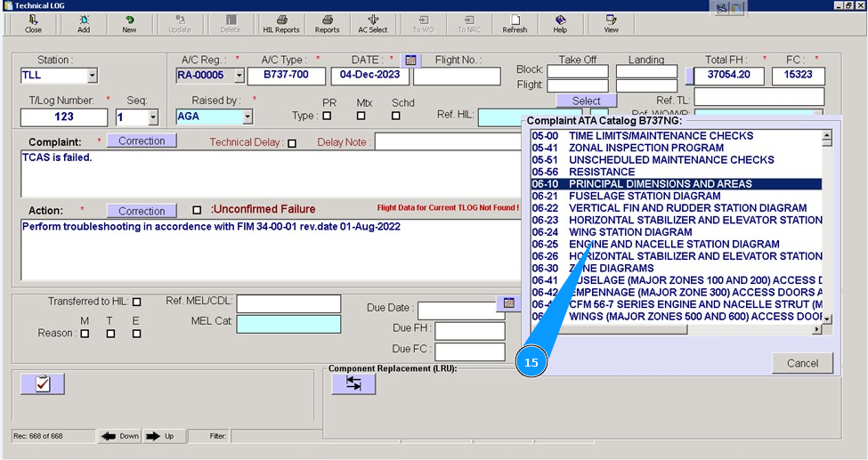Select ATA 05-56 Resistance entry

click(676, 172)
